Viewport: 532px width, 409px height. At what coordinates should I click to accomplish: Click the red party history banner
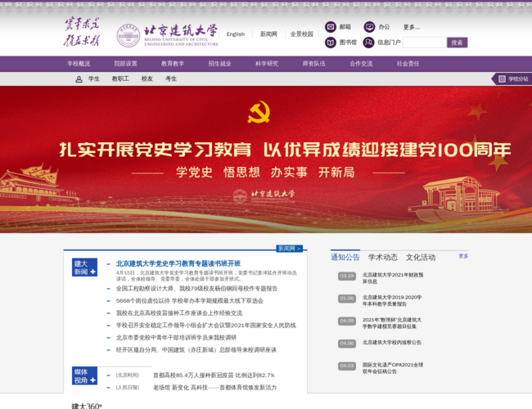[x=266, y=160]
